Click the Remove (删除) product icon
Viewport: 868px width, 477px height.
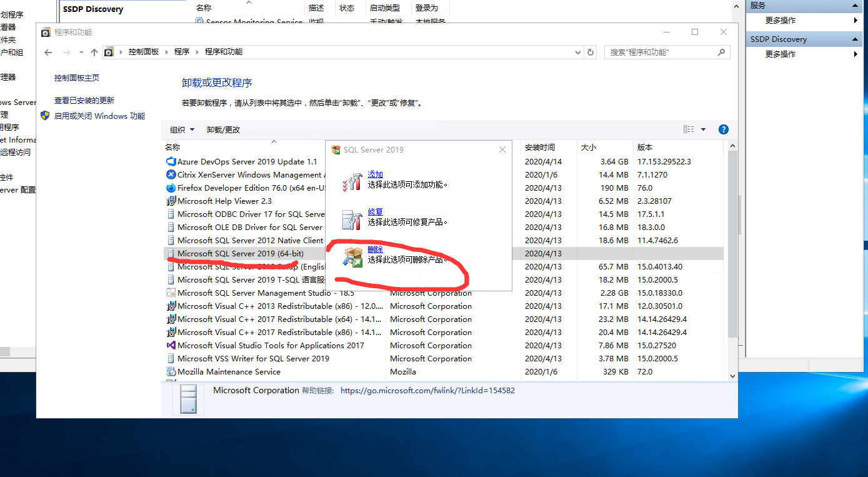[x=352, y=257]
